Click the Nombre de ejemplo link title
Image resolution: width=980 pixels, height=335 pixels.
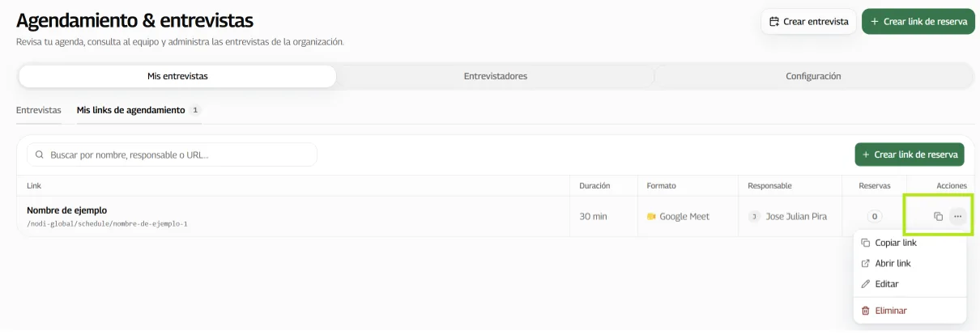(x=66, y=210)
